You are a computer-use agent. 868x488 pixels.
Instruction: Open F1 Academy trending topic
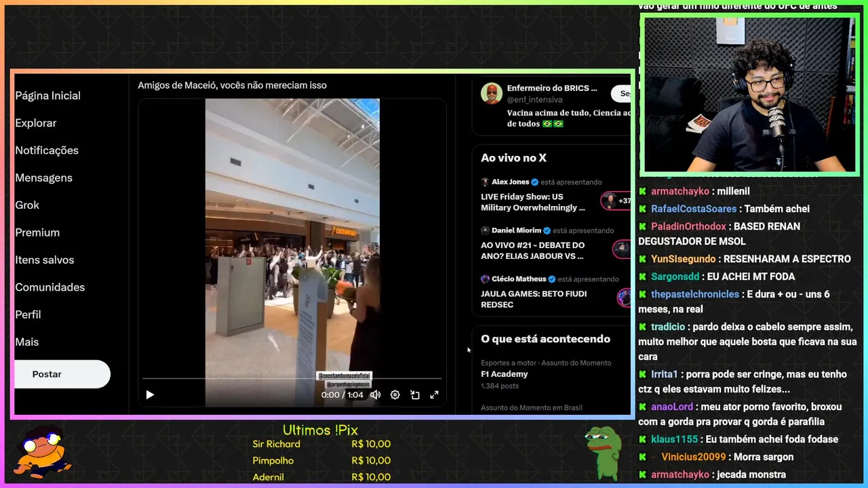pyautogui.click(x=504, y=374)
